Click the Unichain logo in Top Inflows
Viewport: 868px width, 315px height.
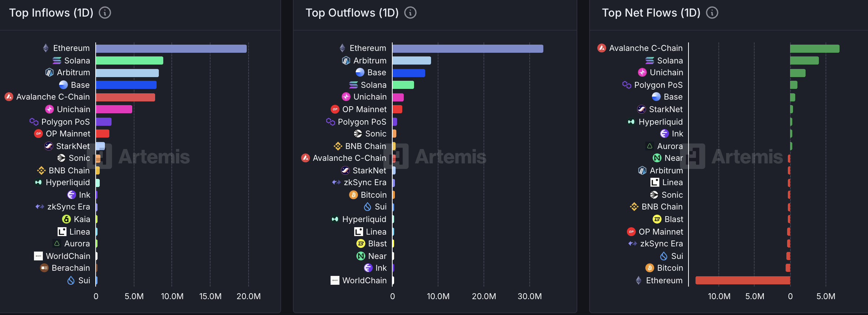coord(49,109)
